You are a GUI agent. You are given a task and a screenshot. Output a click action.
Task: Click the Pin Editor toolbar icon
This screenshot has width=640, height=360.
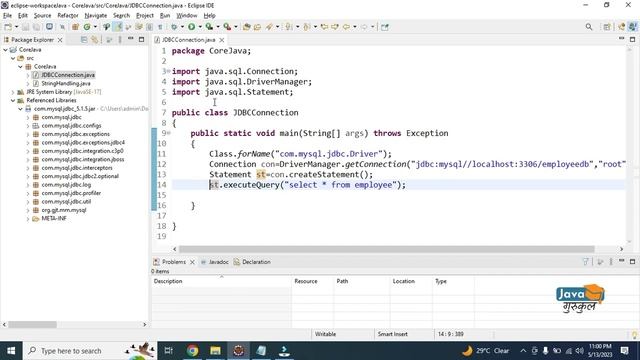(385, 27)
